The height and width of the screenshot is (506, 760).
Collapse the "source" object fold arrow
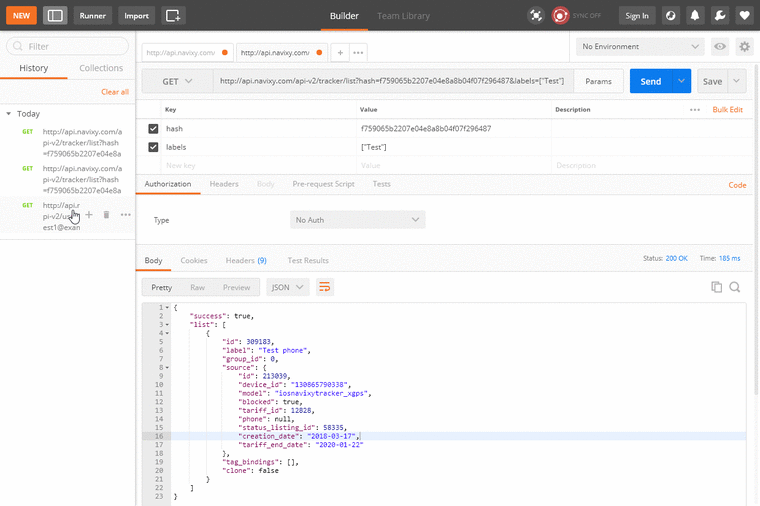point(167,367)
